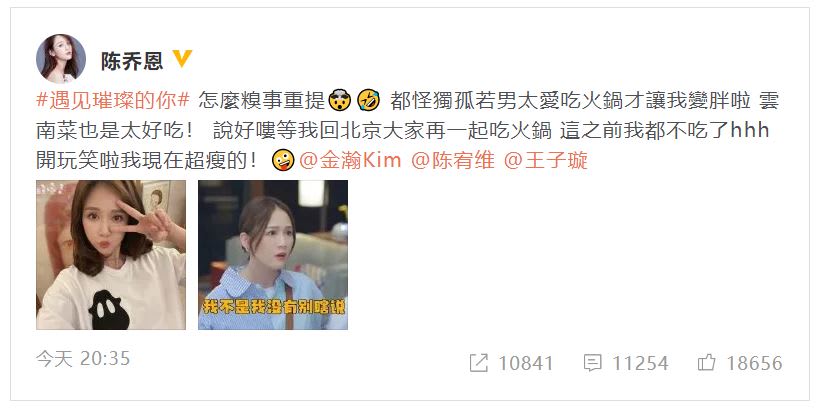The width and height of the screenshot is (818, 408).
Task: Open the @陈宥维 mention link
Action: point(453,160)
